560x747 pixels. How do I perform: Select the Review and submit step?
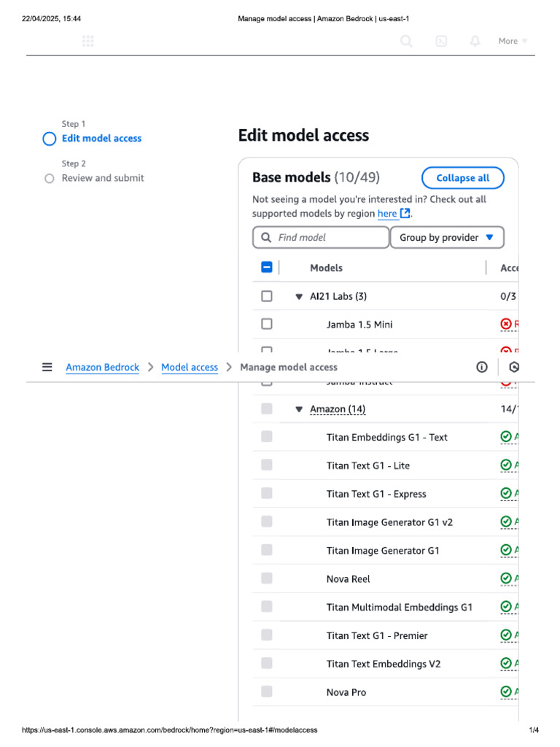click(102, 178)
